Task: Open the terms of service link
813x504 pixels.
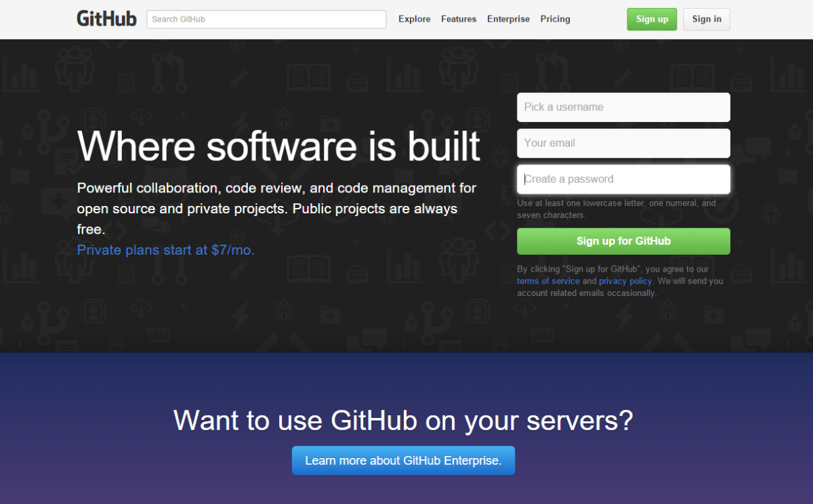Action: [548, 281]
